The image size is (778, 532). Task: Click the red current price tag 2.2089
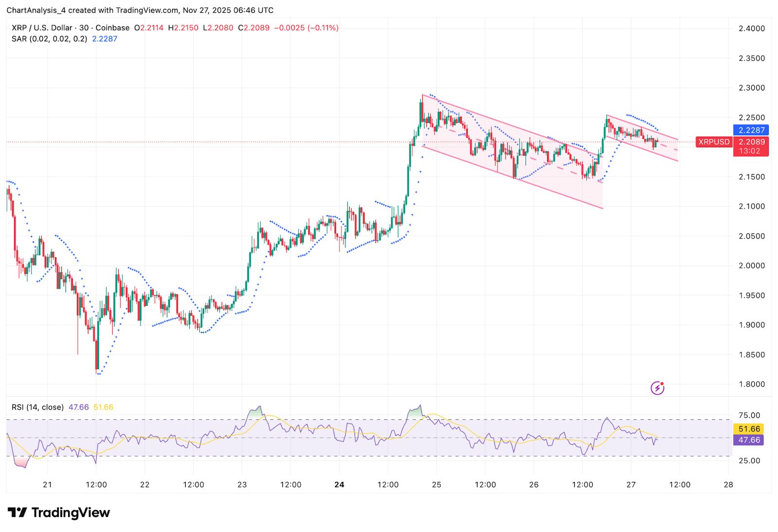click(x=751, y=142)
